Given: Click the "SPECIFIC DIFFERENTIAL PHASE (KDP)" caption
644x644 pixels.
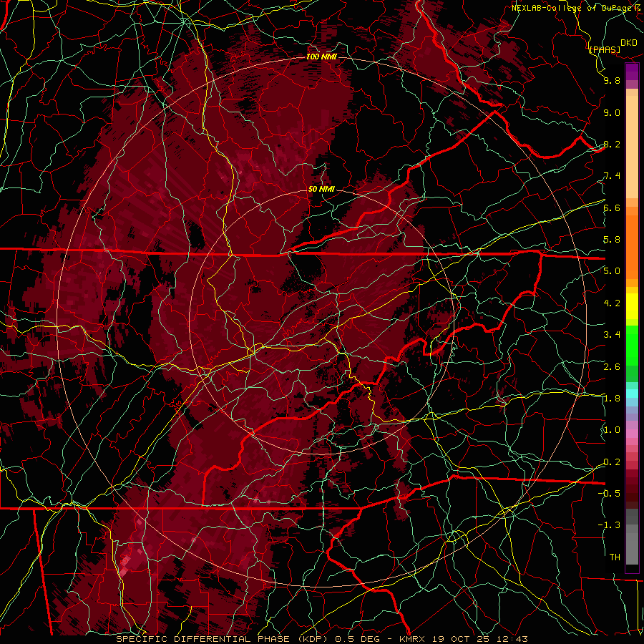Looking at the screenshot, I should click(223, 639).
